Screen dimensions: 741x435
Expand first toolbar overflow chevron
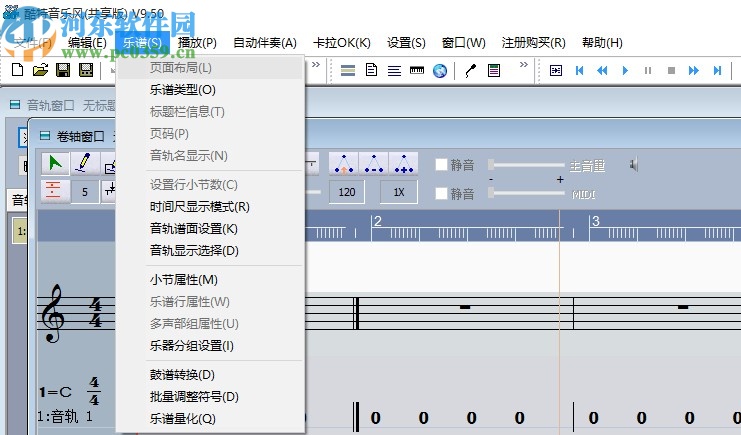tap(316, 65)
